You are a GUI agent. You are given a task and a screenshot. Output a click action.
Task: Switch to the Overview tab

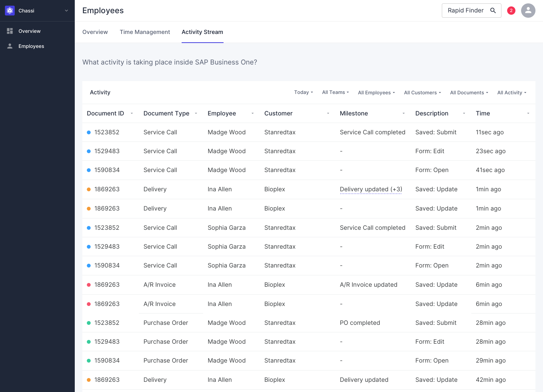95,32
